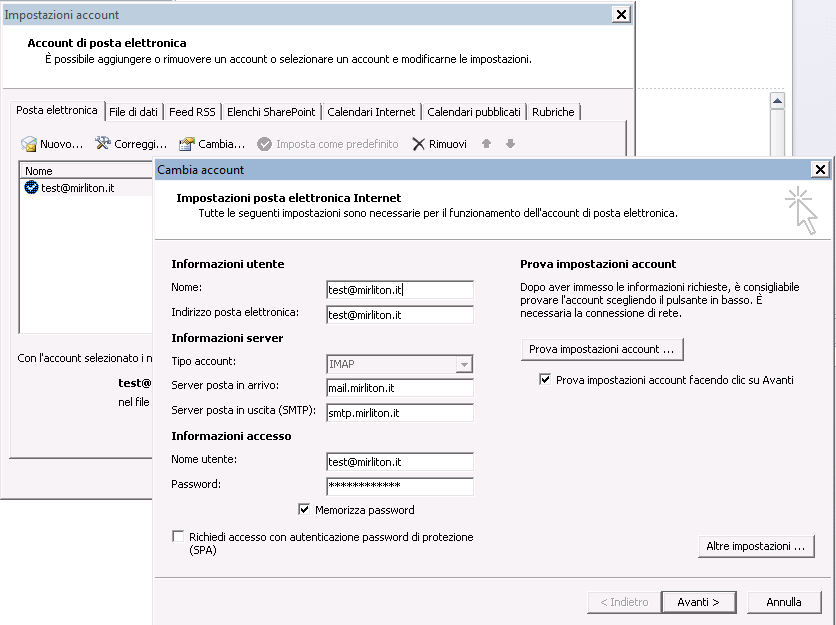Click the Imposta come predefinito checkmark icon
Viewport: 836px width, 625px height.
(264, 144)
